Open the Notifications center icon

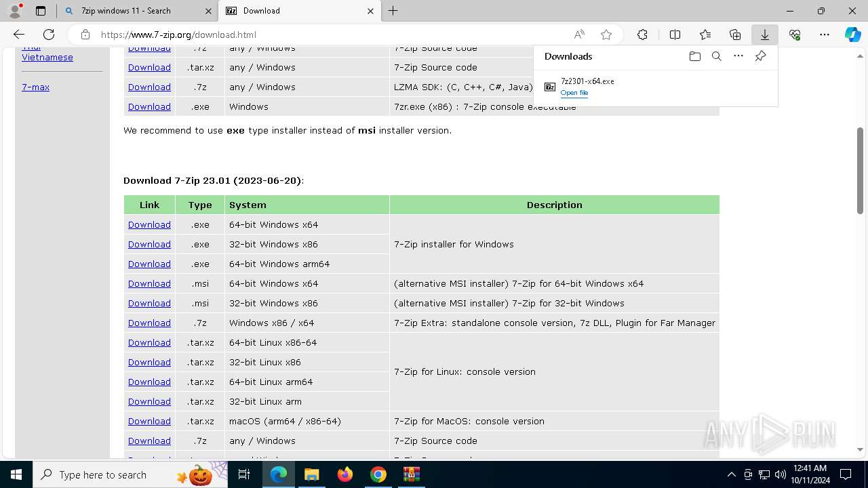click(846, 474)
